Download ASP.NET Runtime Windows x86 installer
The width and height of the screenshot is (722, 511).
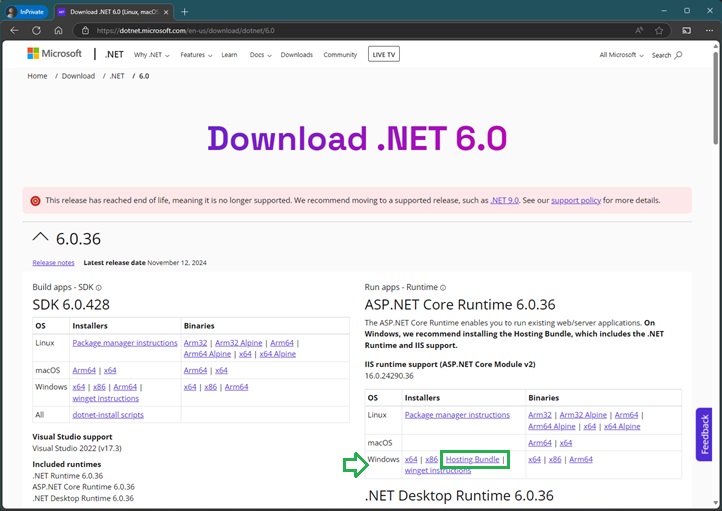(431, 459)
